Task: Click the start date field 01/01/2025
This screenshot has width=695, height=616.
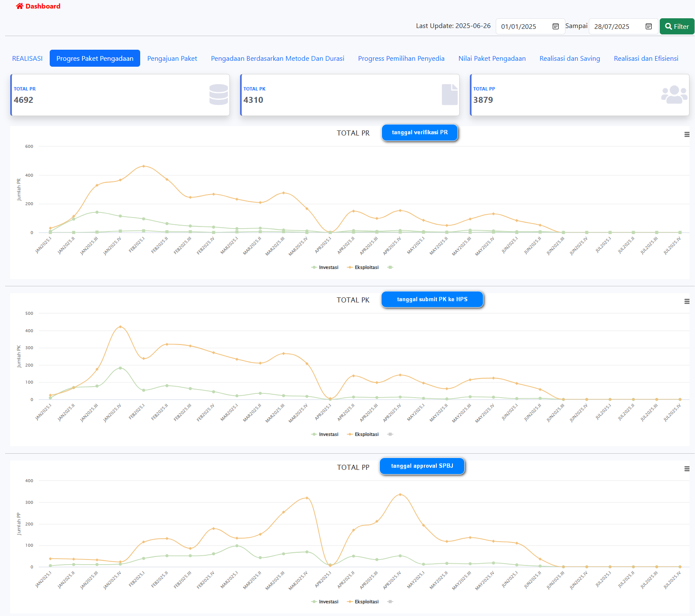Action: point(524,26)
